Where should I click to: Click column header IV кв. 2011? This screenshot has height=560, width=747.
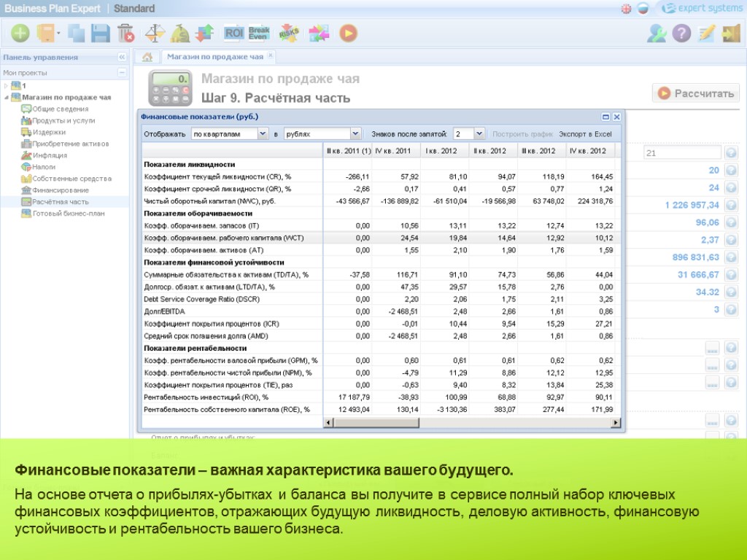tap(396, 151)
